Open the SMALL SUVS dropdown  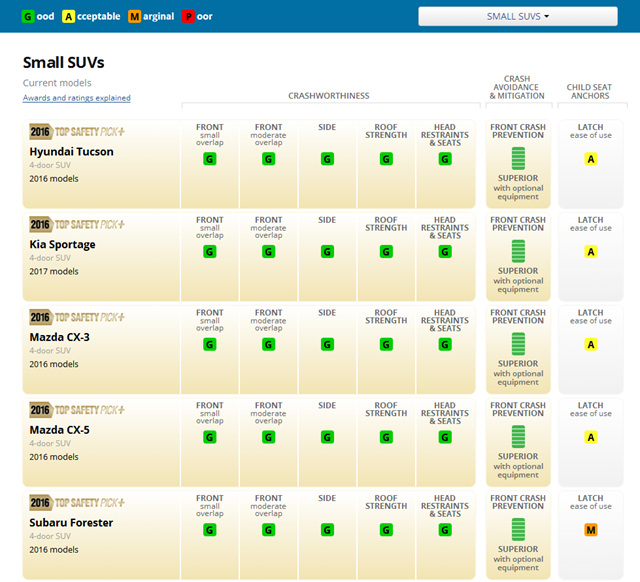[x=517, y=16]
